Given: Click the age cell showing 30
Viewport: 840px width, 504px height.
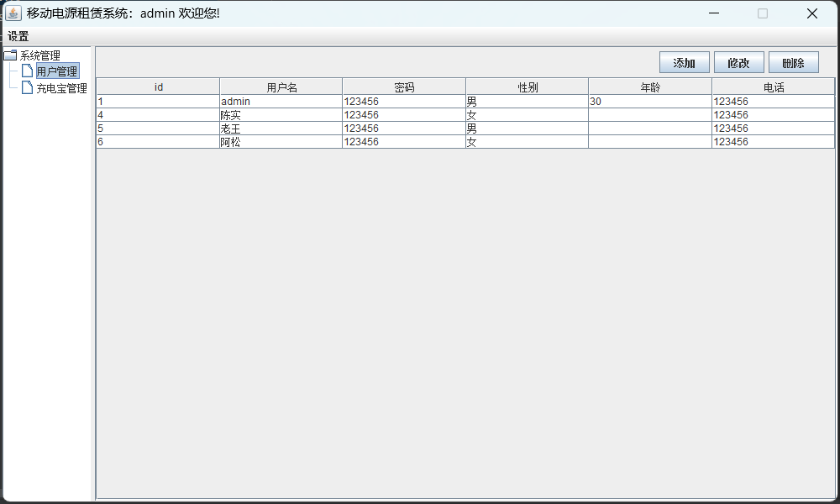Looking at the screenshot, I should click(649, 102).
